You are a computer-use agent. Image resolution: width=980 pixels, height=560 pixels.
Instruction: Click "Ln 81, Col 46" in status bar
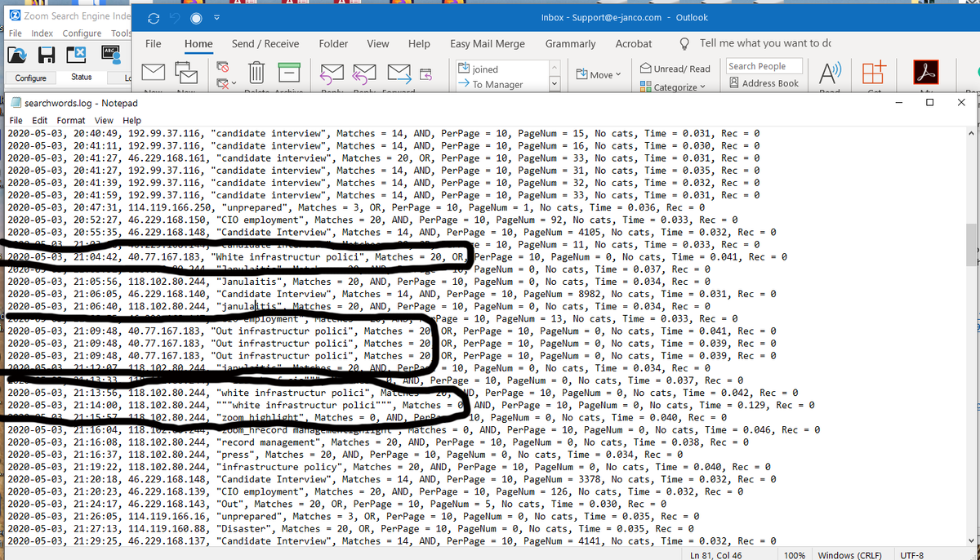pyautogui.click(x=715, y=554)
